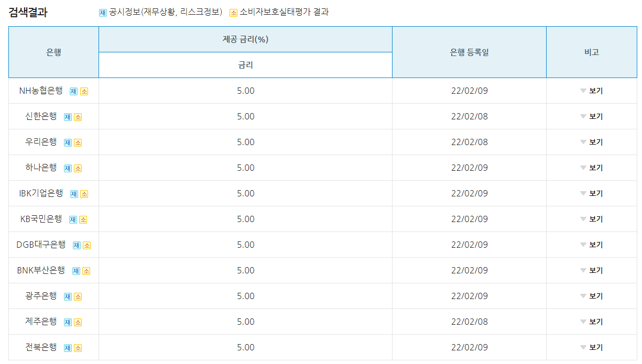
Task: Click the 비고 column header
Action: tap(592, 52)
